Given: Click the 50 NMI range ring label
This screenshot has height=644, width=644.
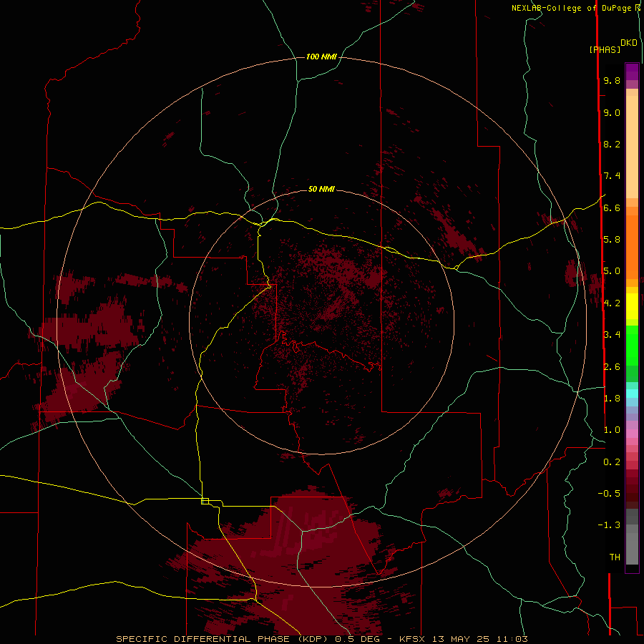Looking at the screenshot, I should tap(321, 189).
